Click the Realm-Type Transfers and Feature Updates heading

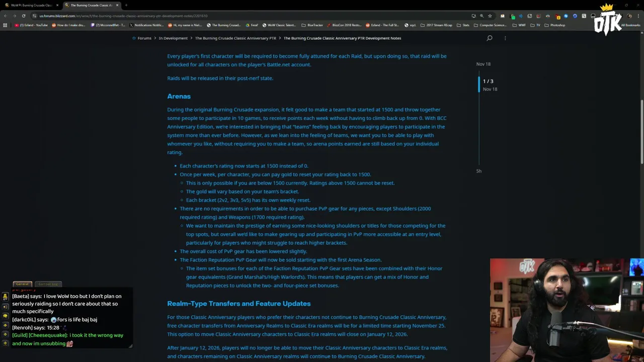click(238, 304)
